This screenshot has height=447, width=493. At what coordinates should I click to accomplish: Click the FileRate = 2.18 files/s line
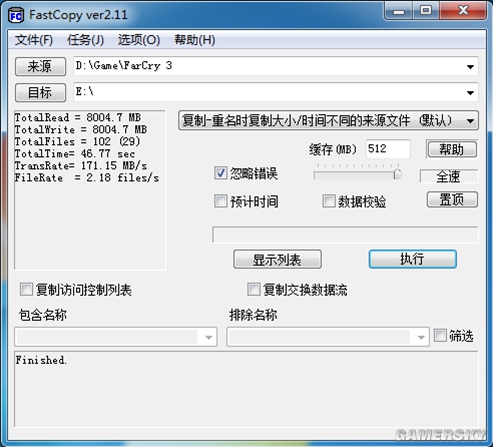pos(87,178)
